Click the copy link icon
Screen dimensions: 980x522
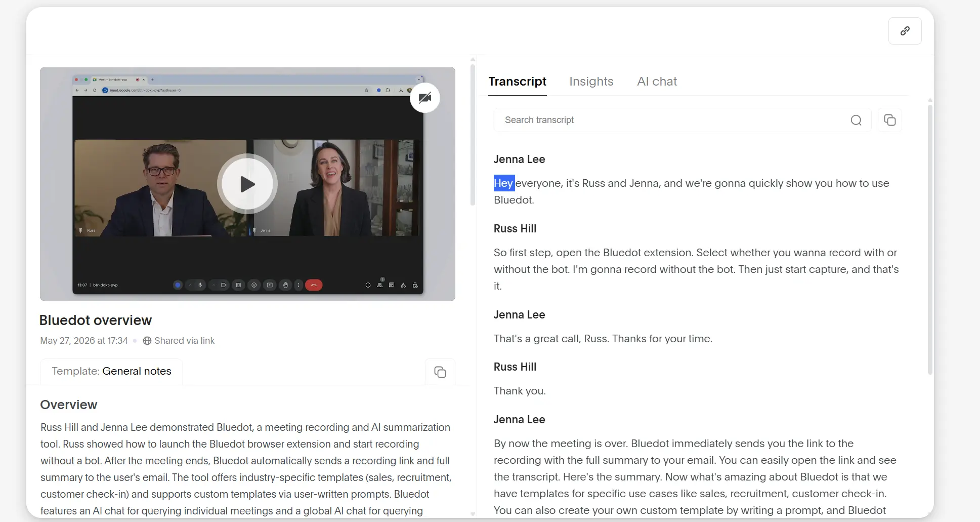[x=905, y=31]
